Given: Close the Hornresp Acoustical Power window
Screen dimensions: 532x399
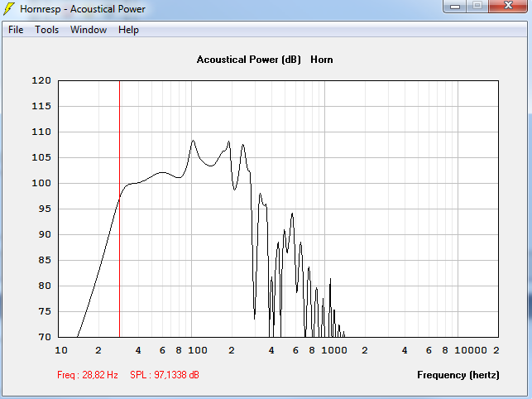Looking at the screenshot, I should pos(508,6).
